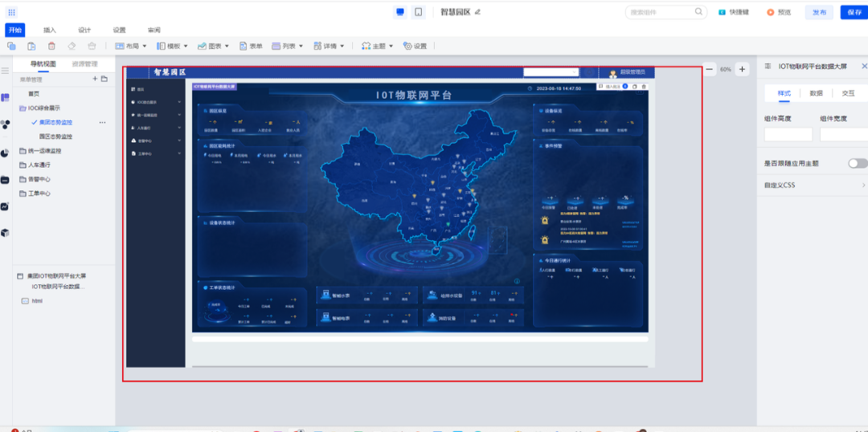The width and height of the screenshot is (868, 432).
Task: Open the 模板 dropdown
Action: coord(172,46)
